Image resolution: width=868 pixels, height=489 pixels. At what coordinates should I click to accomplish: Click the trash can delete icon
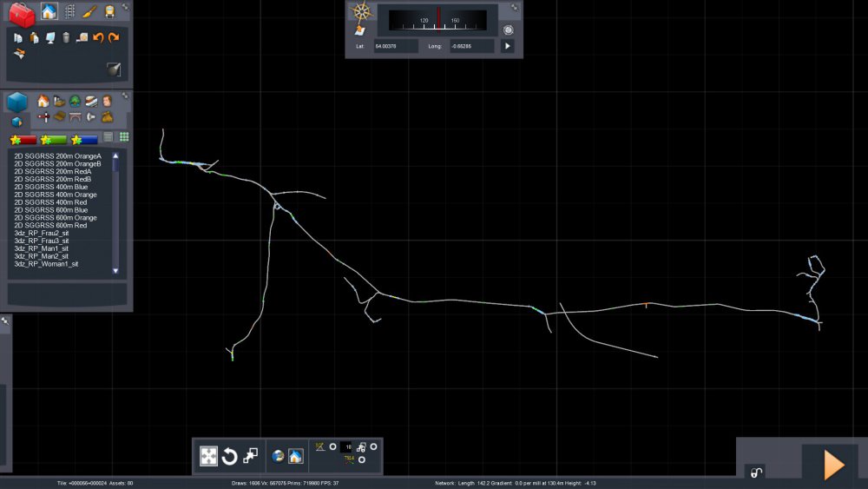[66, 37]
